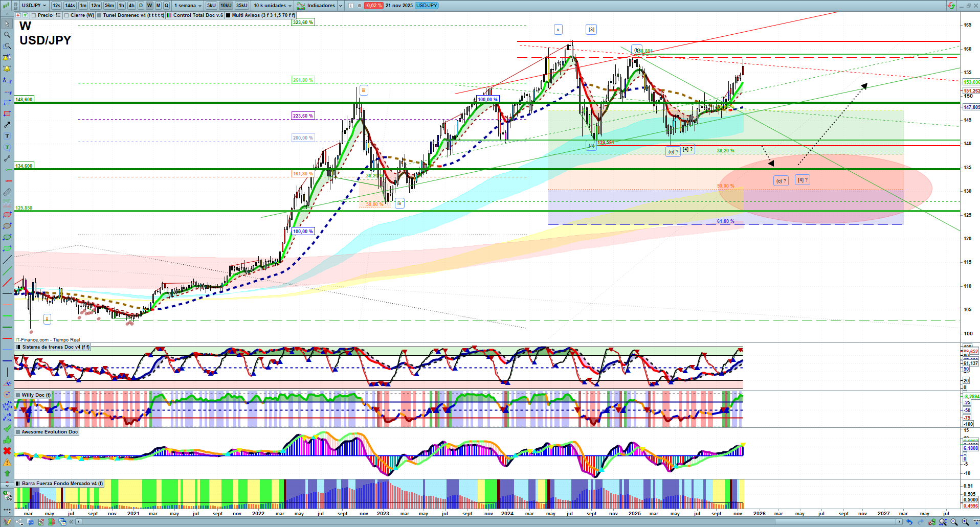Pick the red ellipse drawing tool

pyautogui.click(x=7, y=215)
